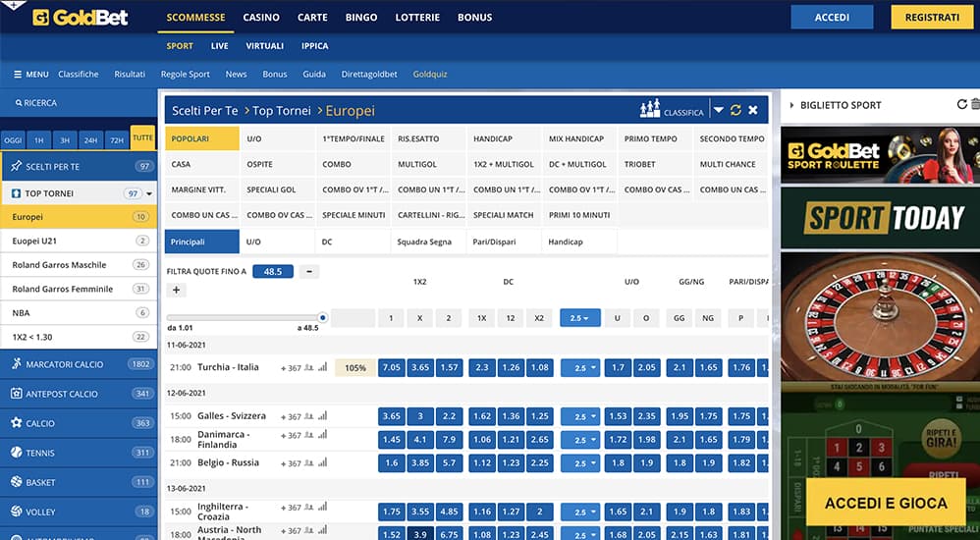This screenshot has height=540, width=980.
Task: Select the 3H time filter
Action: tap(65, 140)
